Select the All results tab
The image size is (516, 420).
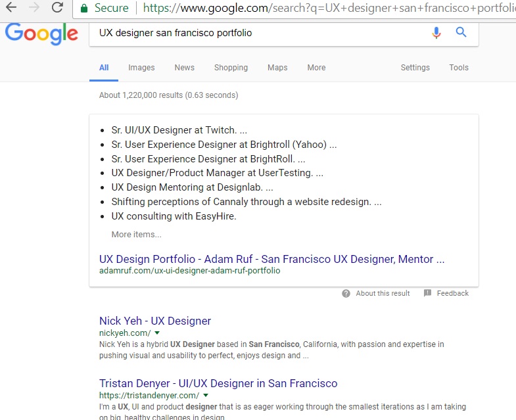[x=104, y=68]
